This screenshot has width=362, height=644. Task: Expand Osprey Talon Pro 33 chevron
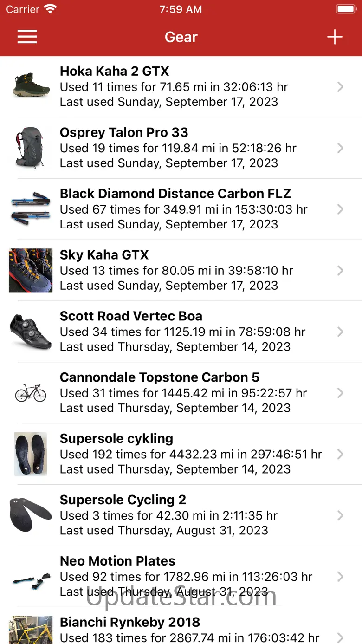[340, 148]
